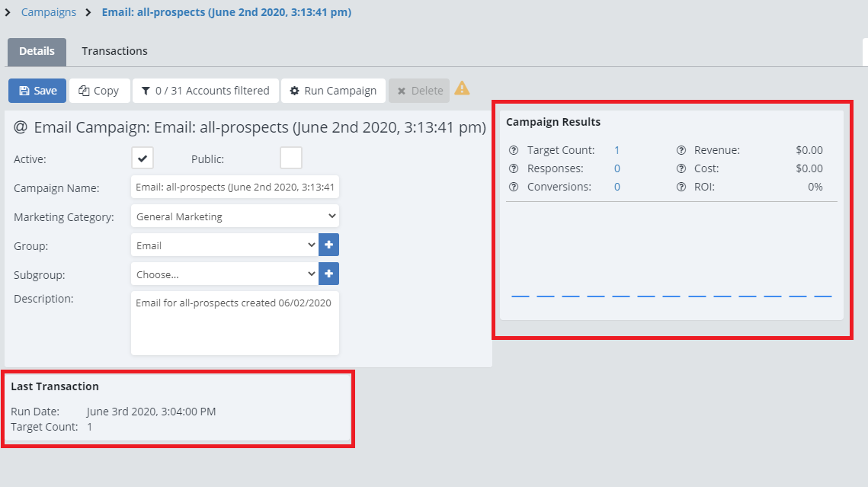The width and height of the screenshot is (868, 487).
Task: Click the help icon next to Revenue
Action: pyautogui.click(x=681, y=150)
